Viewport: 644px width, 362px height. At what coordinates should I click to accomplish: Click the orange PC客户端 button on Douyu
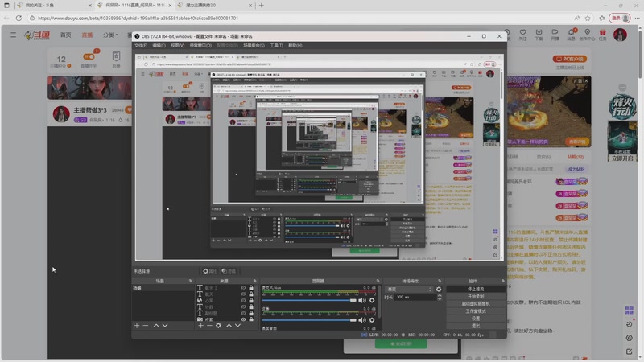pos(570,59)
